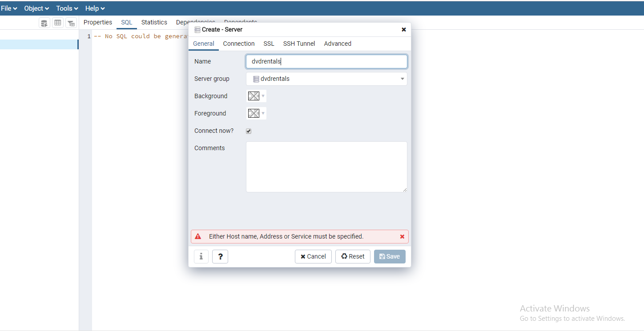
Task: Open the Query Tool toolbar icon
Action: coord(44,23)
